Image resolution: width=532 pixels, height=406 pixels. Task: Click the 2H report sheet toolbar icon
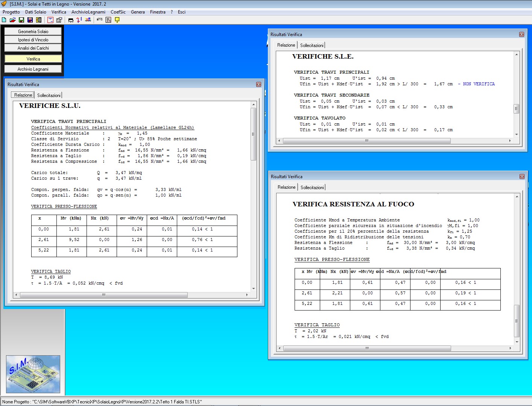108,20
